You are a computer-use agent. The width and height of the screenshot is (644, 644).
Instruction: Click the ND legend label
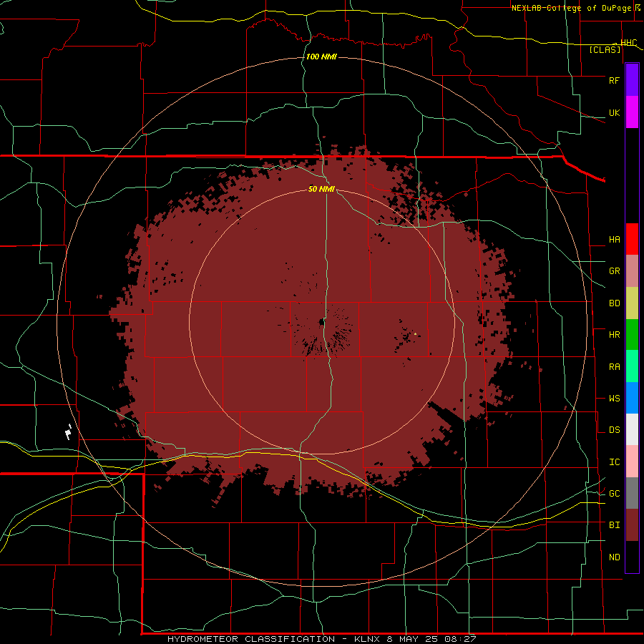click(614, 557)
